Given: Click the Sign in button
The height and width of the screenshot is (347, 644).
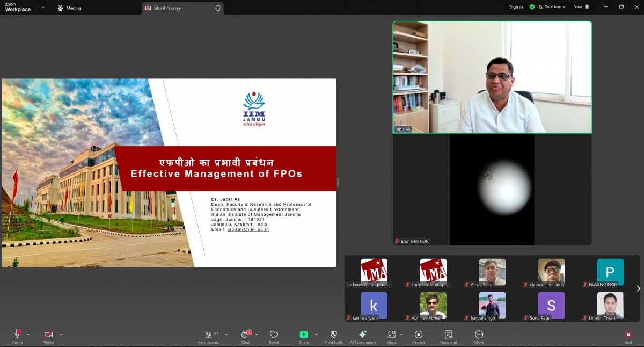Looking at the screenshot, I should (516, 7).
